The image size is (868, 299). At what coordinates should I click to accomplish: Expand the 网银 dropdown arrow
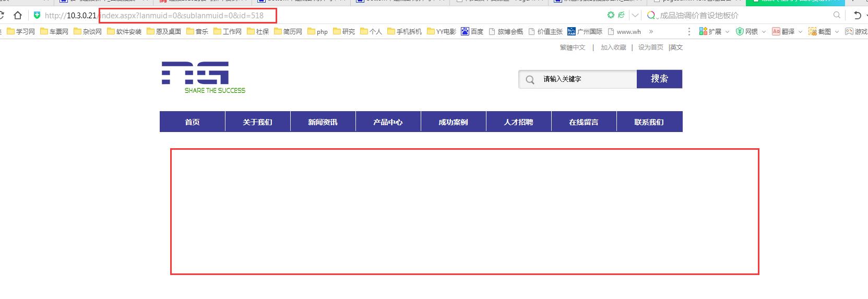(x=764, y=32)
